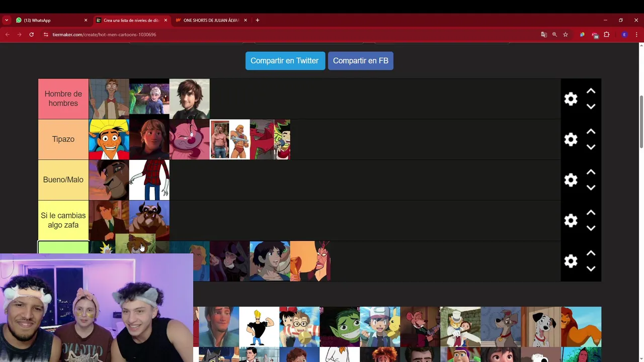Open the translate page icon

click(544, 35)
